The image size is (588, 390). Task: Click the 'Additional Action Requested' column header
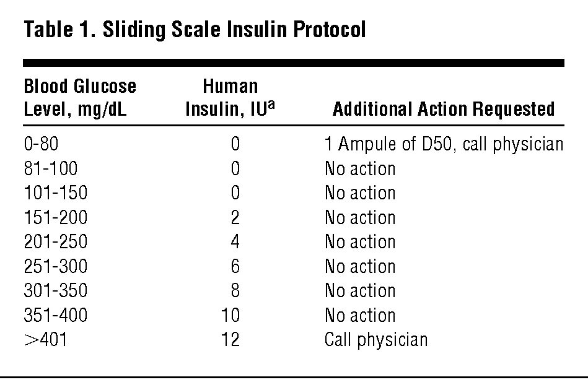point(443,109)
